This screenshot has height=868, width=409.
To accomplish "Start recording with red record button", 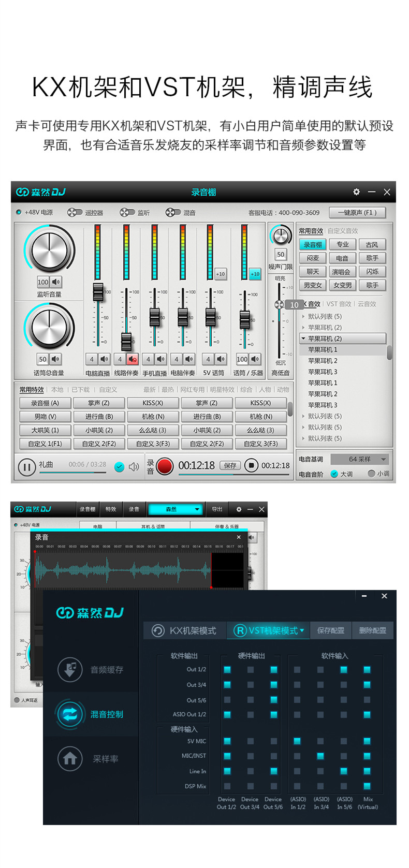I will [x=165, y=466].
